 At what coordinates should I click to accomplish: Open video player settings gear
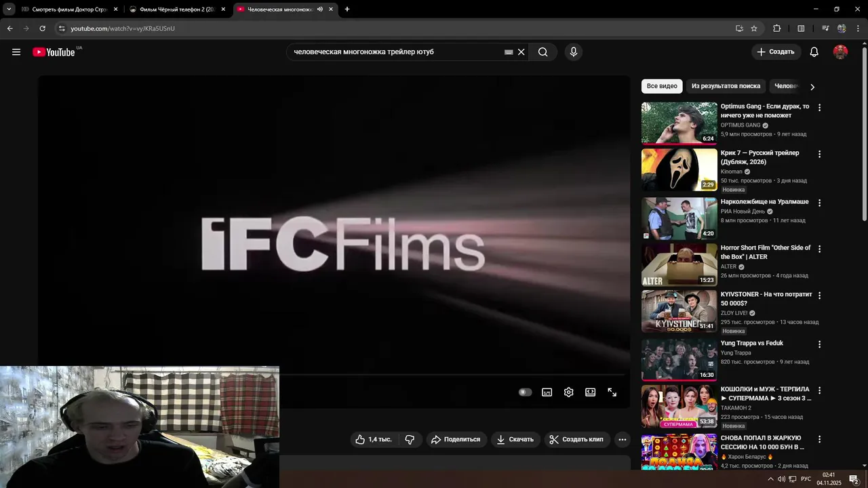(569, 392)
